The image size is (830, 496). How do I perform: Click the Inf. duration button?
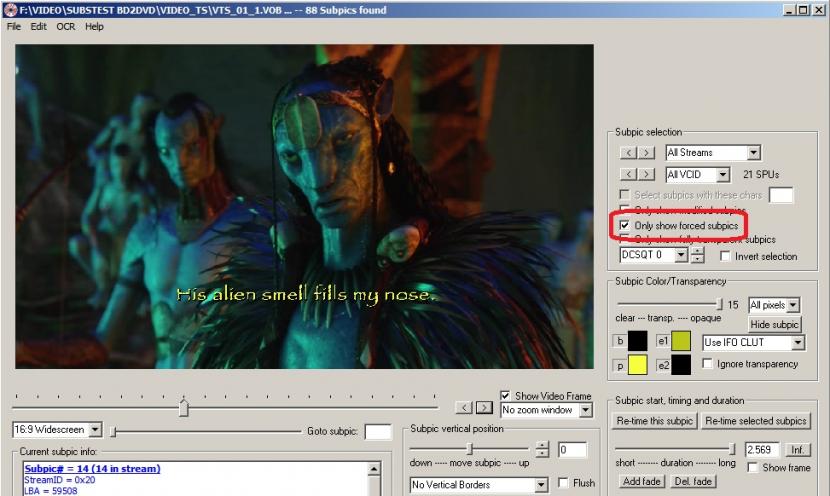coord(797,450)
